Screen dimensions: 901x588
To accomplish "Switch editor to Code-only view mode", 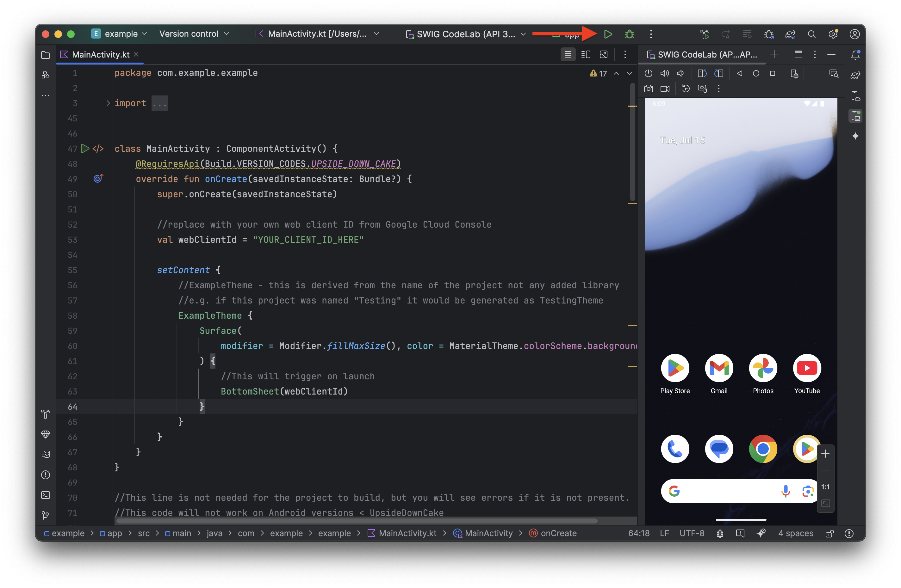I will coord(568,54).
